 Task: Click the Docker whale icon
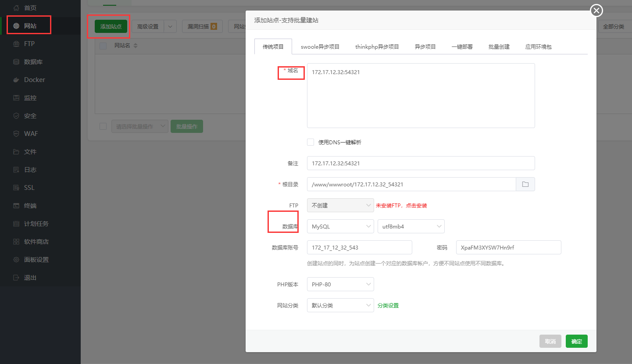click(16, 80)
